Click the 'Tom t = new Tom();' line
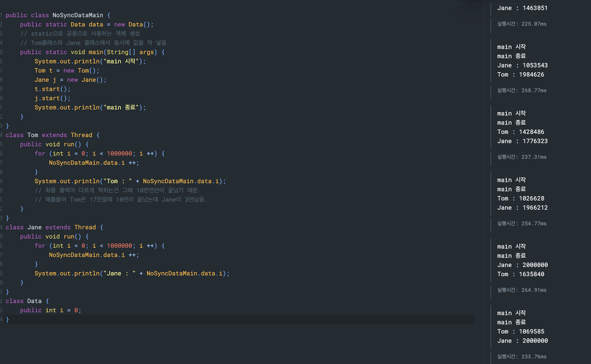591x364 pixels. [67, 70]
